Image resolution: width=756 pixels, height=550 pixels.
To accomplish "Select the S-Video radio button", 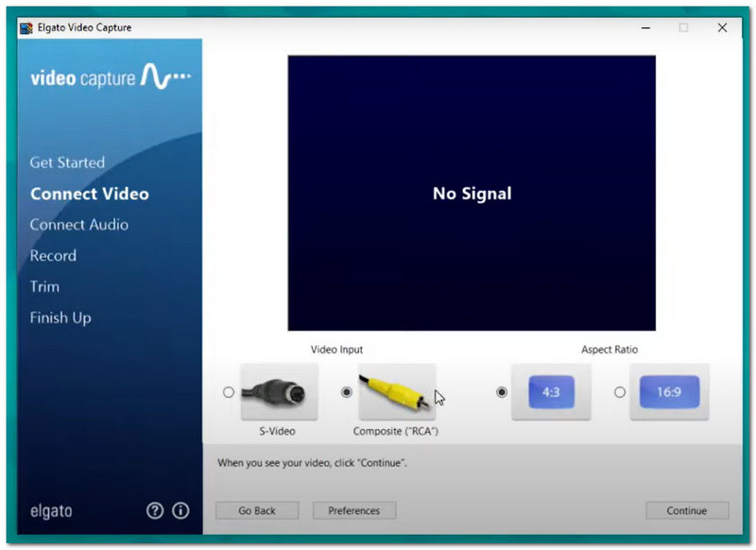I will click(228, 390).
